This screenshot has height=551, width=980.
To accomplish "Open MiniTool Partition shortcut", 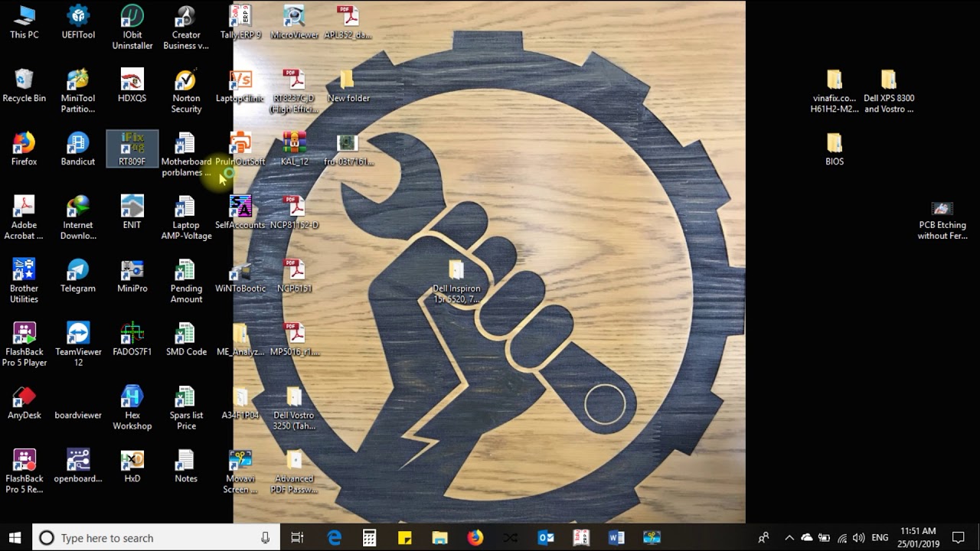I will (78, 91).
